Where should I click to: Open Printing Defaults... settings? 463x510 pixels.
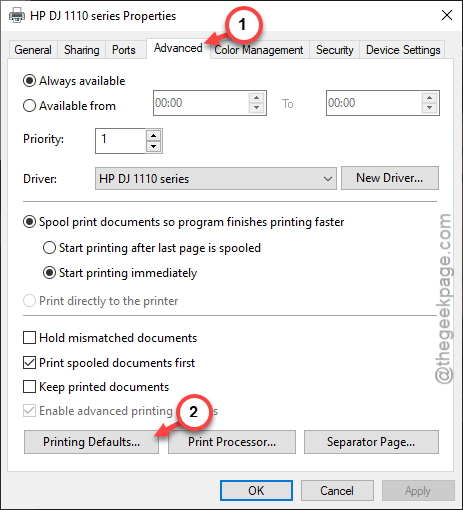[91, 442]
